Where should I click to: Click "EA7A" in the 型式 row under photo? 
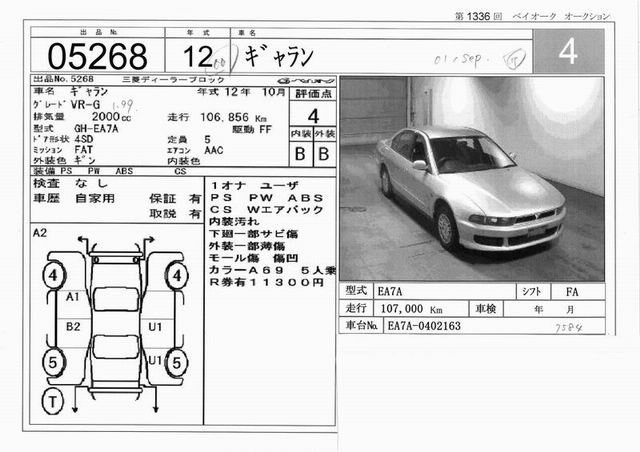390,292
